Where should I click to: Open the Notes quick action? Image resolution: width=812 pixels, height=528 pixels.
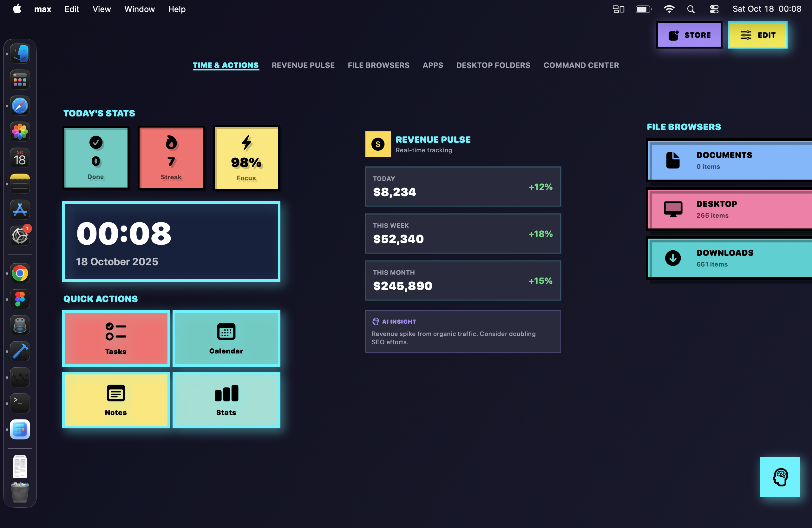point(116,400)
